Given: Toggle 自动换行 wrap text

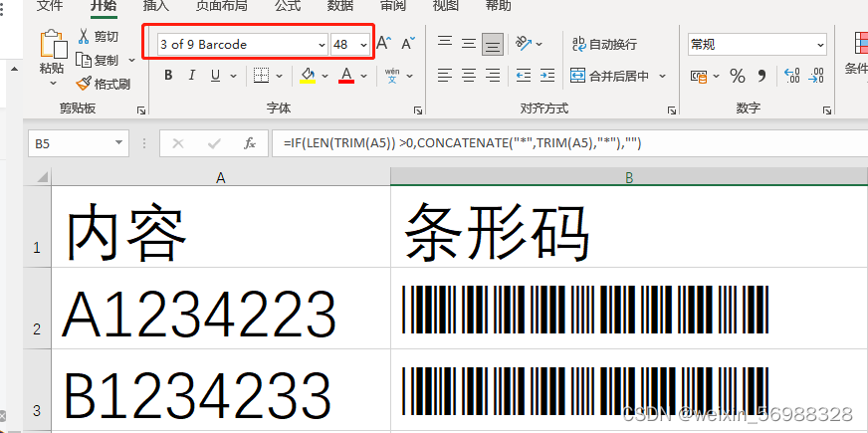Looking at the screenshot, I should click(604, 45).
